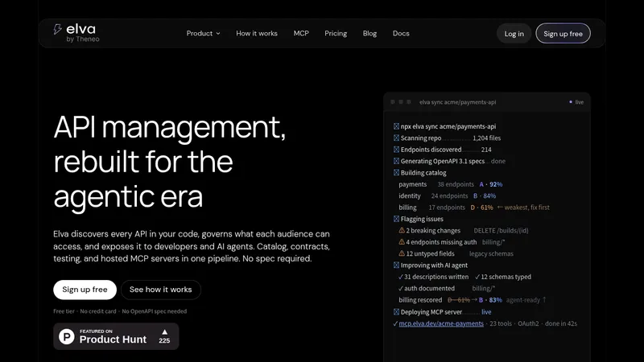
Task: Click warning icon for 4 endpoints missing auth
Action: click(x=402, y=242)
